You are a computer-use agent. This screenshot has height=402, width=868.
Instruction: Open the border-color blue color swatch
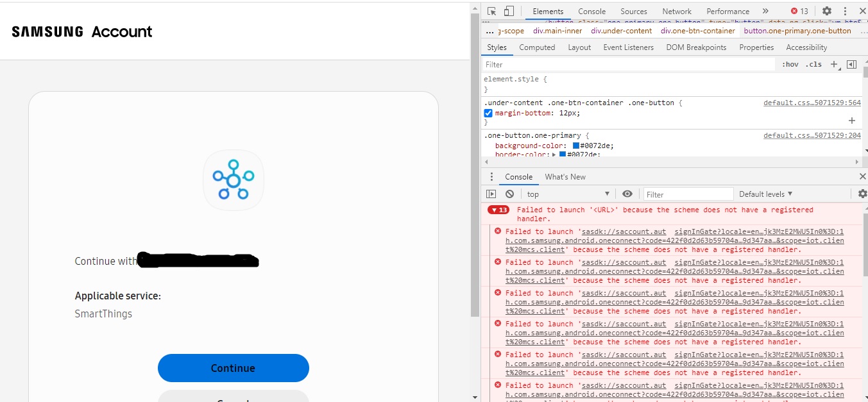click(563, 155)
